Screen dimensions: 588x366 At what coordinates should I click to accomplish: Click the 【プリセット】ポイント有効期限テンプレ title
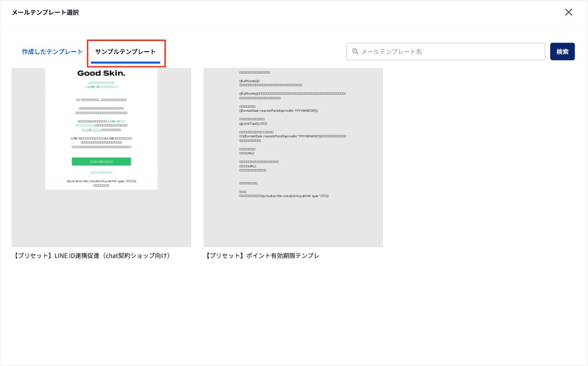coord(262,256)
